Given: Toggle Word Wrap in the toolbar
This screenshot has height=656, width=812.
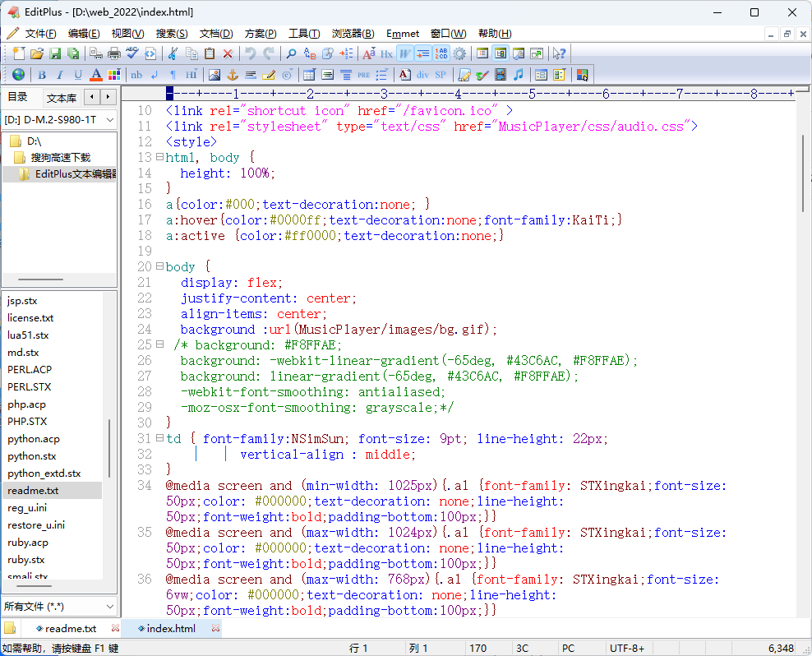Looking at the screenshot, I should [x=405, y=53].
